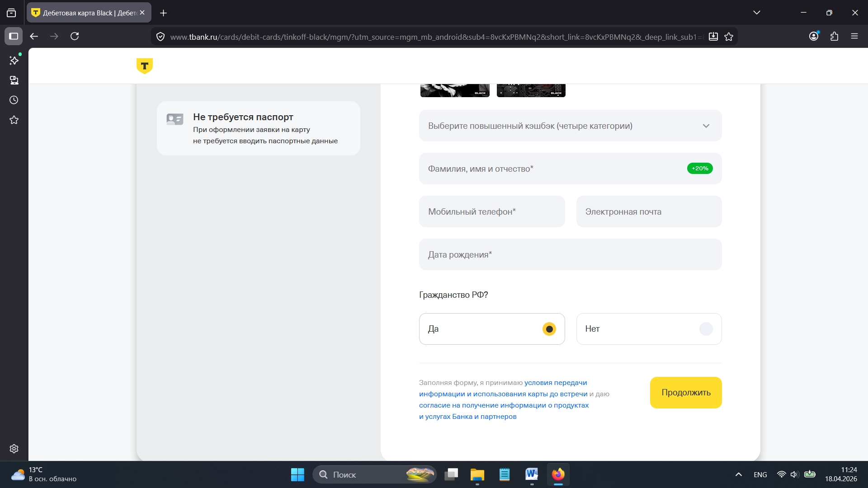This screenshot has width=868, height=488.
Task: Open the sidebar toggle icon
Action: pos(14,36)
